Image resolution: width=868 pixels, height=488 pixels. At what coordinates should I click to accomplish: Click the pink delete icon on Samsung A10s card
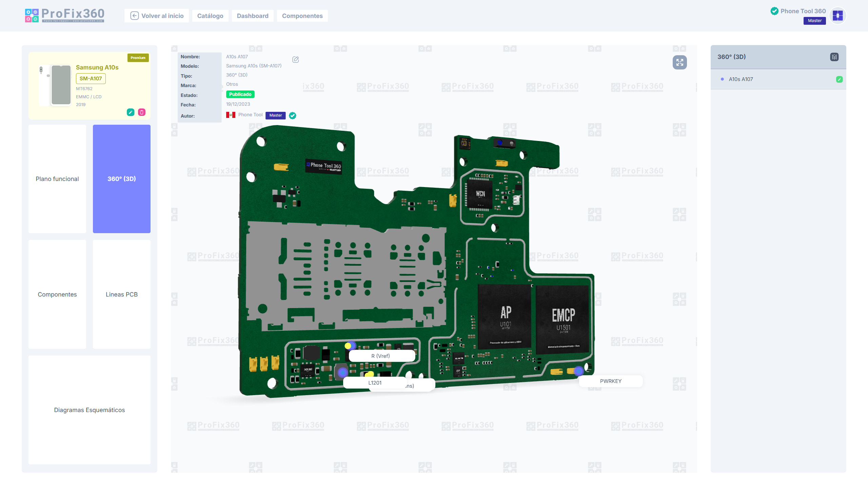coord(142,112)
